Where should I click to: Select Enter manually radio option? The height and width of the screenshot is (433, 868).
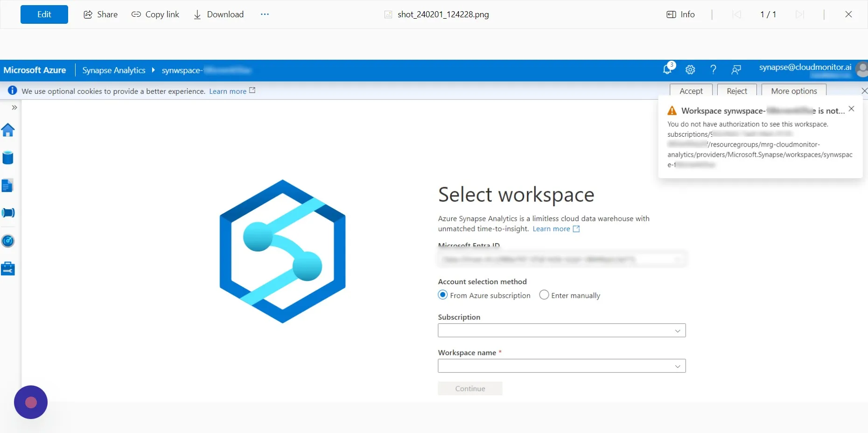pos(544,295)
